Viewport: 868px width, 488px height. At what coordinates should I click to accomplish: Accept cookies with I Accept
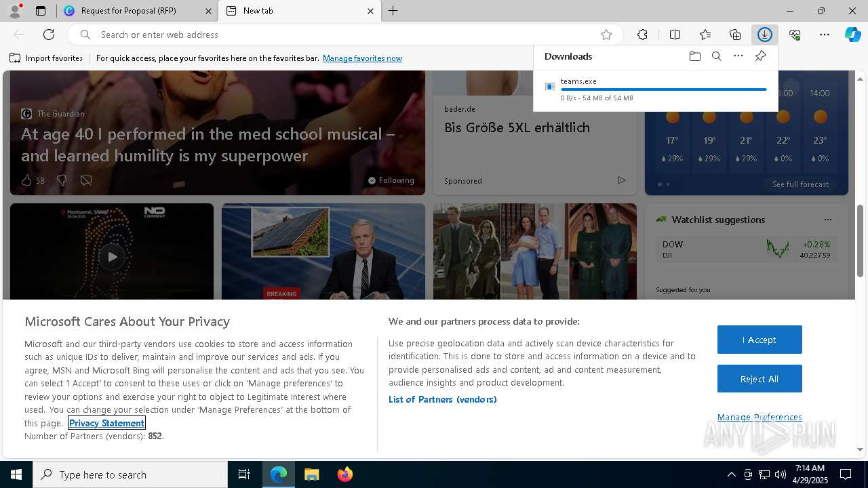(759, 340)
